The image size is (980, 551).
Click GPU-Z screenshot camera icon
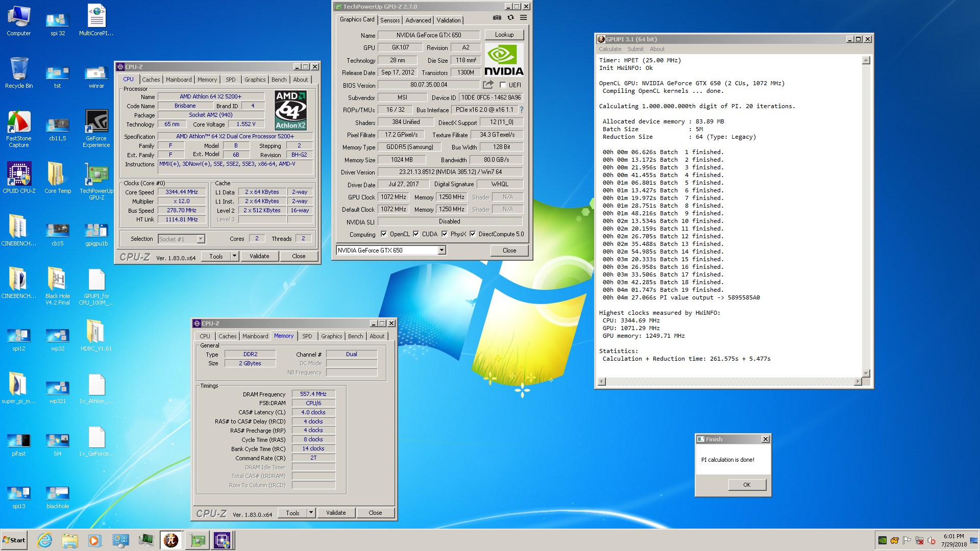pyautogui.click(x=497, y=18)
